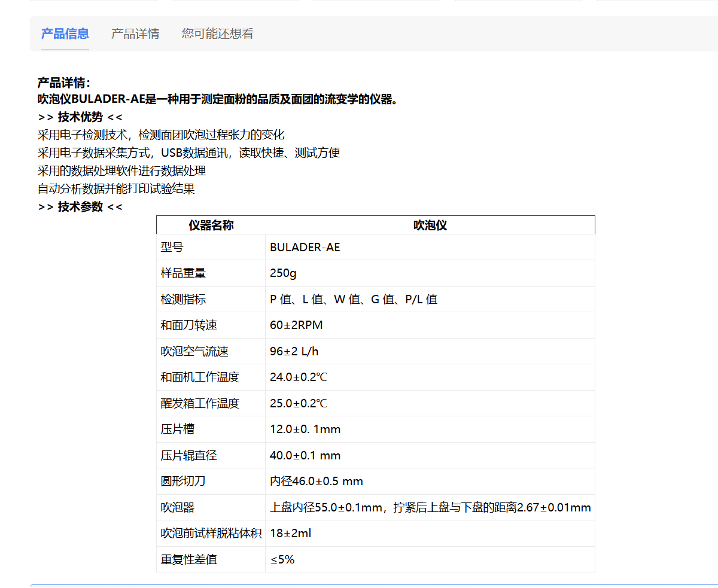Viewport: 718px width, 588px height.
Task: Select the 您可能还想看 tab
Action: [217, 33]
